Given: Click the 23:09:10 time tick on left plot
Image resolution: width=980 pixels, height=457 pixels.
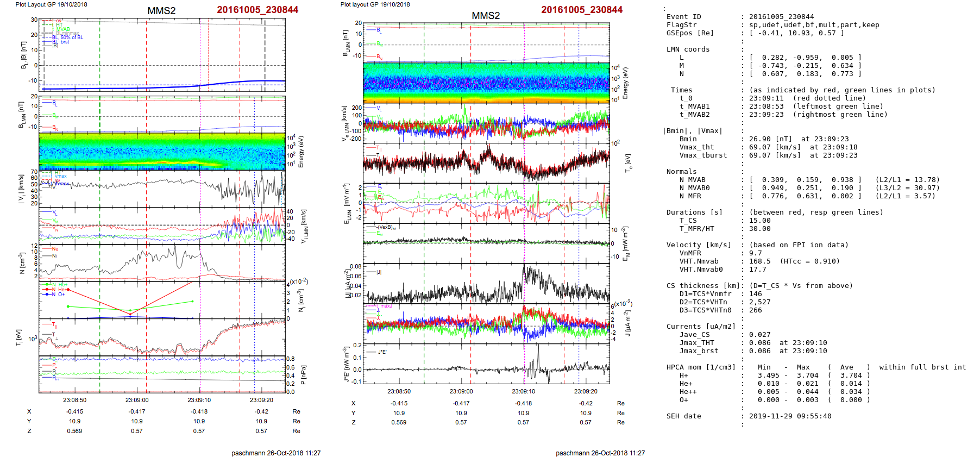Looking at the screenshot, I should 199,400.
